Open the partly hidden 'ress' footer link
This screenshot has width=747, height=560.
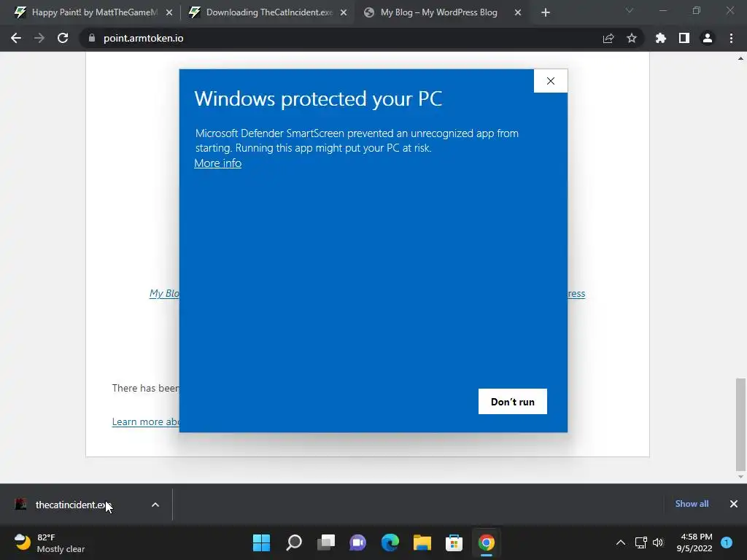576,294
